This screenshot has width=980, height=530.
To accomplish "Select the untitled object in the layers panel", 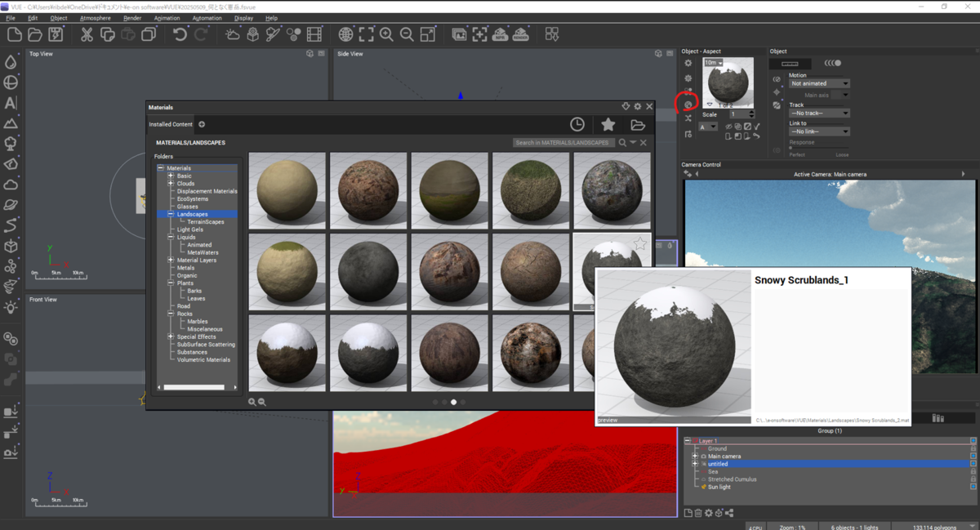I will pyautogui.click(x=719, y=464).
